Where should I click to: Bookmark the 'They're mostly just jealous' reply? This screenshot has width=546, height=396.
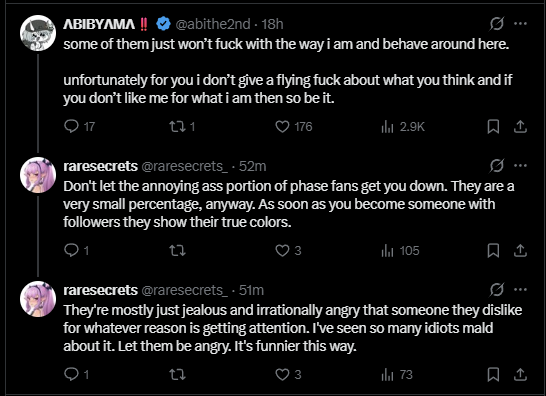pos(493,374)
